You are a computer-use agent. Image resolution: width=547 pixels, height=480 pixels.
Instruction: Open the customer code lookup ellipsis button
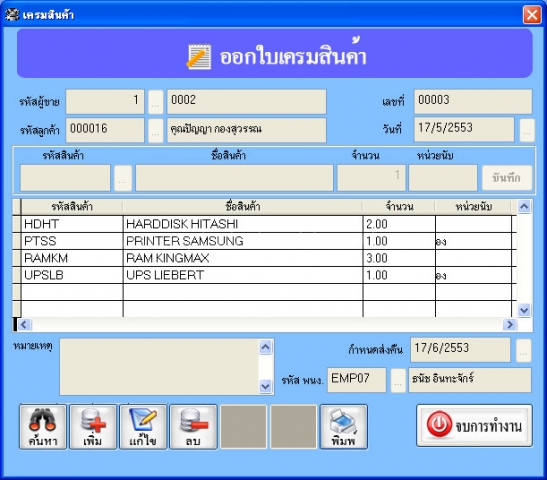156,130
